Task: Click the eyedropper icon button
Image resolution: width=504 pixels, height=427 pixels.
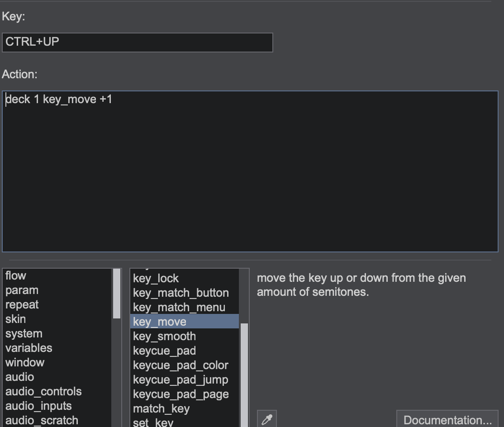Action: [x=267, y=419]
